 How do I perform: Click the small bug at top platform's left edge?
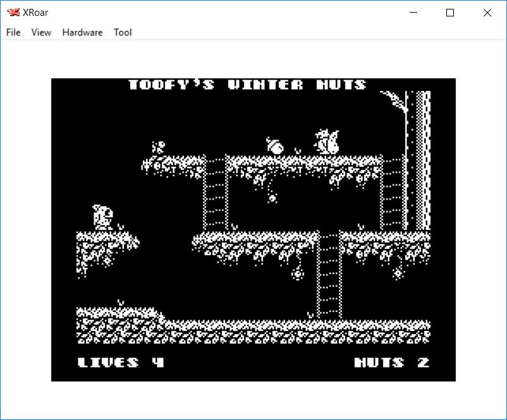(x=158, y=147)
